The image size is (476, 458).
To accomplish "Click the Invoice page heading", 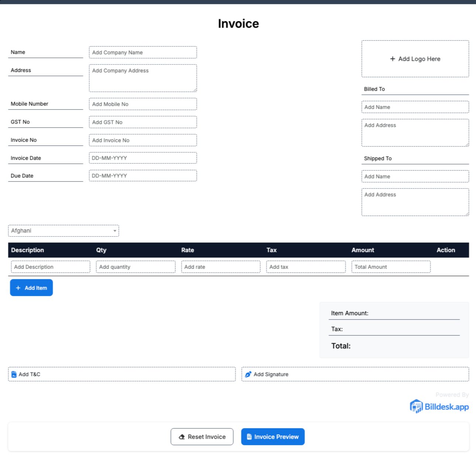I will click(238, 24).
